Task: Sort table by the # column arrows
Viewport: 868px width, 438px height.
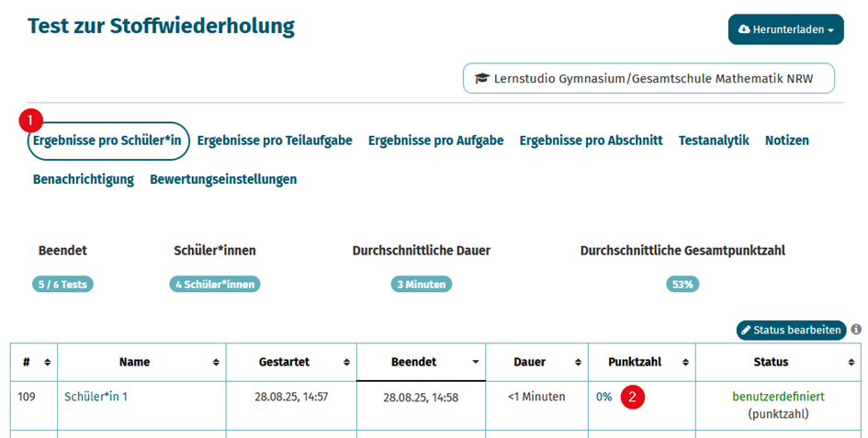Action: pyautogui.click(x=48, y=362)
